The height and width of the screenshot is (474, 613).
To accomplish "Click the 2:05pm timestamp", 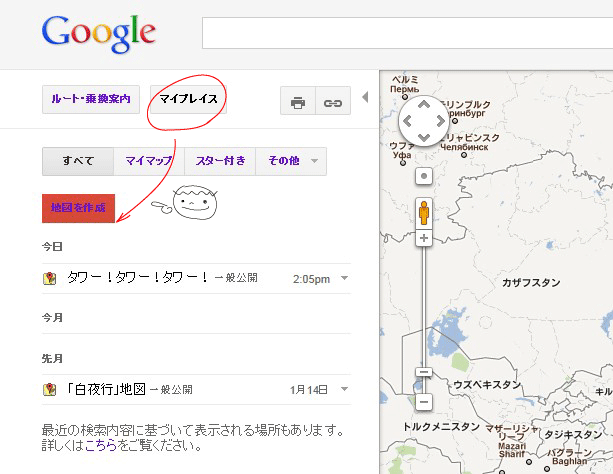I will (x=311, y=279).
